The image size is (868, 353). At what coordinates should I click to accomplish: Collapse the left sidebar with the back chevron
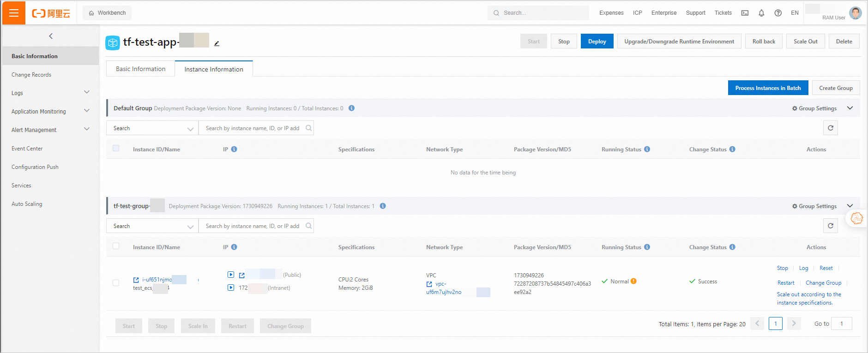coord(51,36)
